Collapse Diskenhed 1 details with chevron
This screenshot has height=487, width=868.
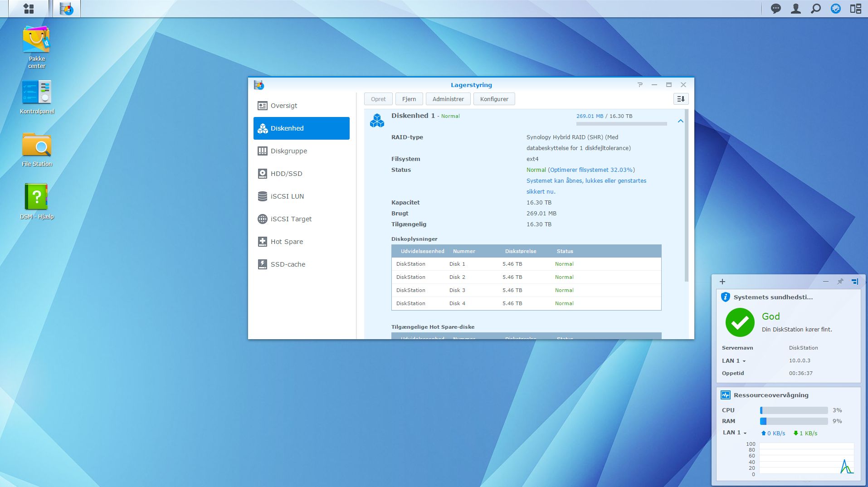point(680,121)
